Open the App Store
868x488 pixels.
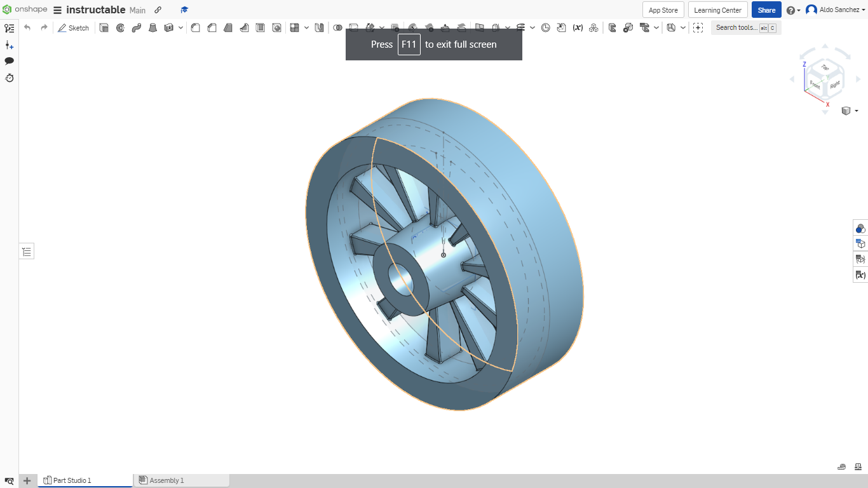tap(663, 10)
